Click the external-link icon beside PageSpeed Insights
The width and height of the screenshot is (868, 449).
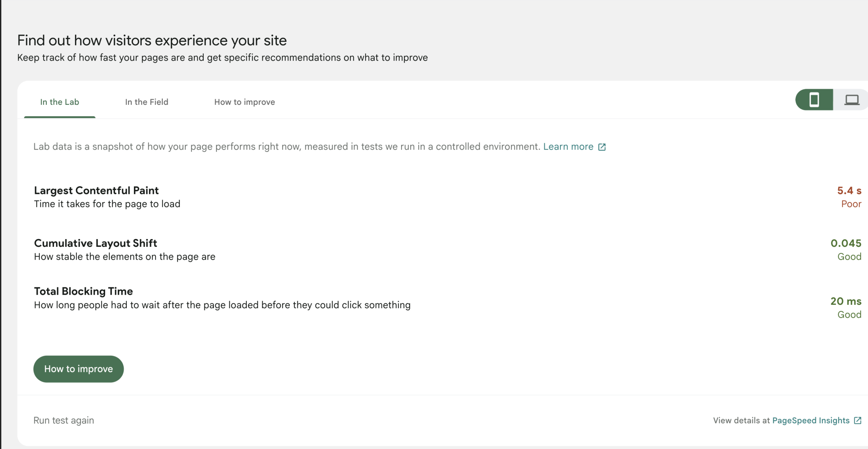click(857, 420)
